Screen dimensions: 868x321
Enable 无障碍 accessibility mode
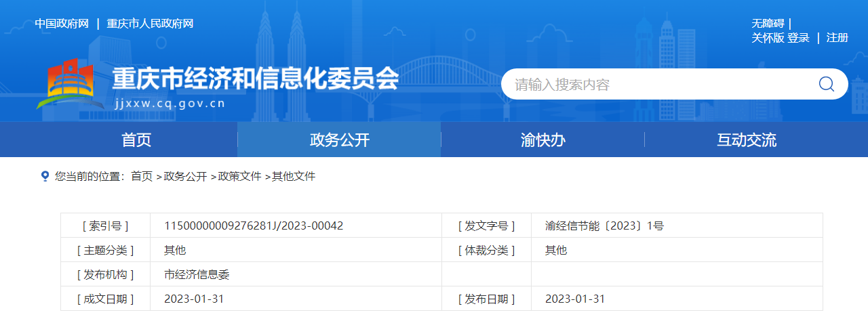point(768,24)
